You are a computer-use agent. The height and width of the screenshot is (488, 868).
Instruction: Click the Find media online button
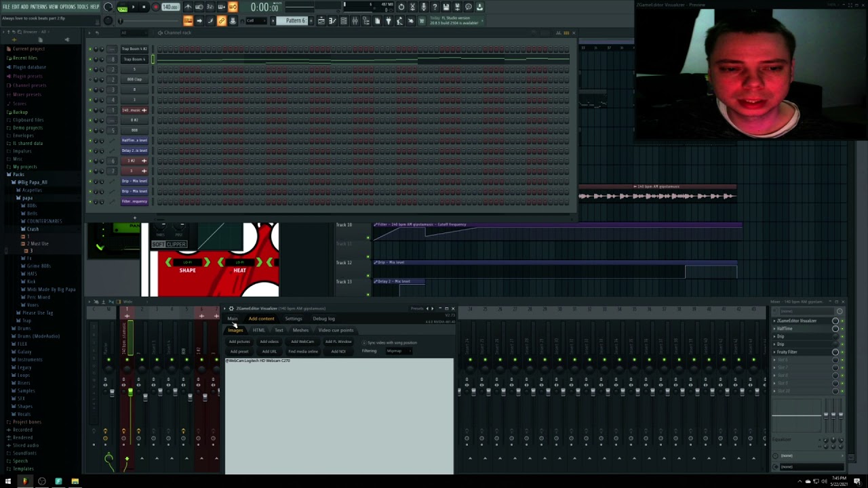(x=303, y=352)
